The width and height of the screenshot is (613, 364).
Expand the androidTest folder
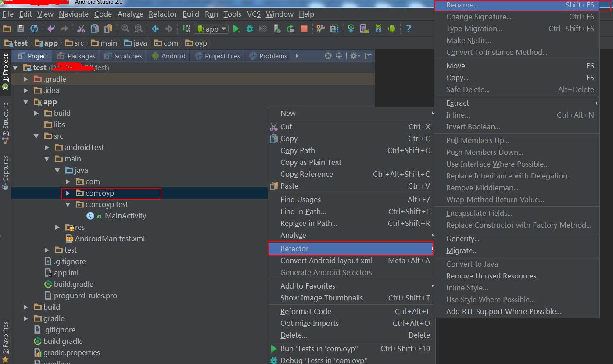pos(47,147)
